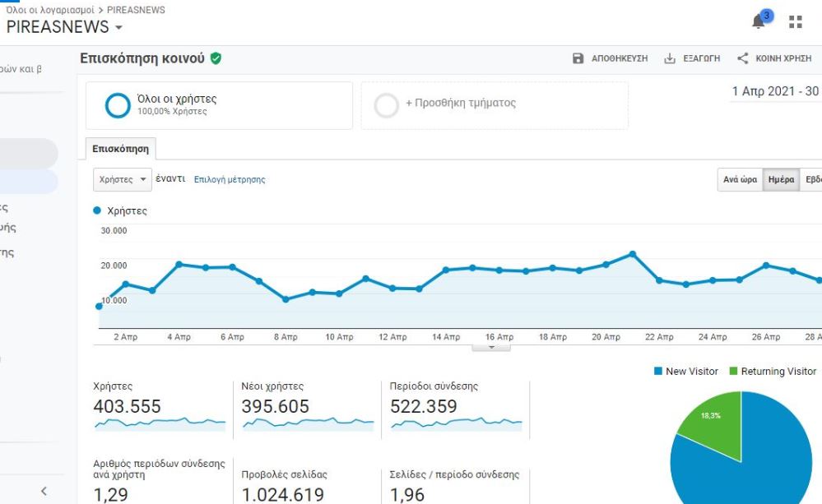Click the Save (ΑΠΟΘΗΚΕΥΣΗ) icon

[578, 58]
